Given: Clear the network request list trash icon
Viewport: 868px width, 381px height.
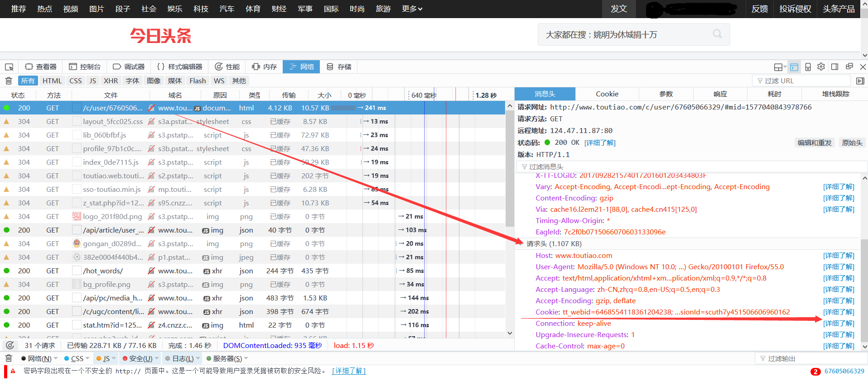Looking at the screenshot, I should tap(8, 81).
